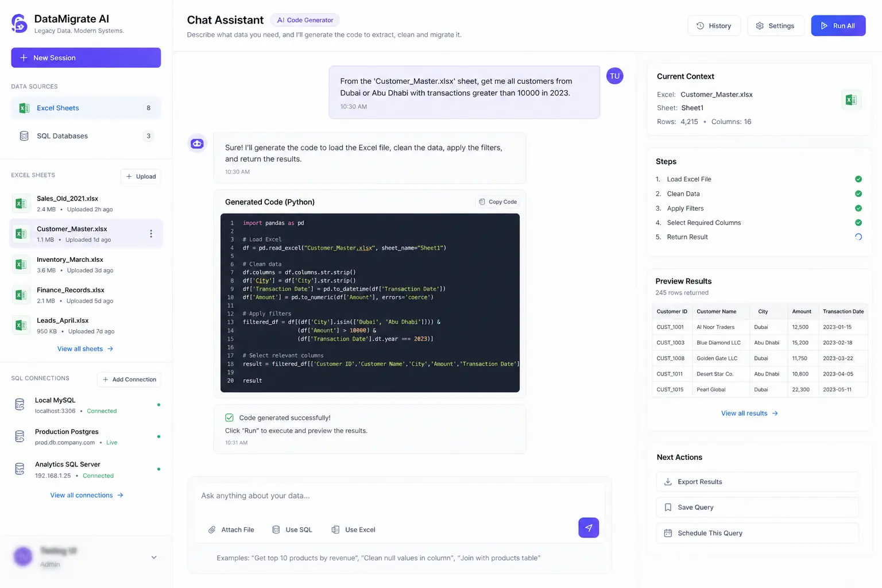
Task: Expand View all sheets link
Action: pos(85,349)
